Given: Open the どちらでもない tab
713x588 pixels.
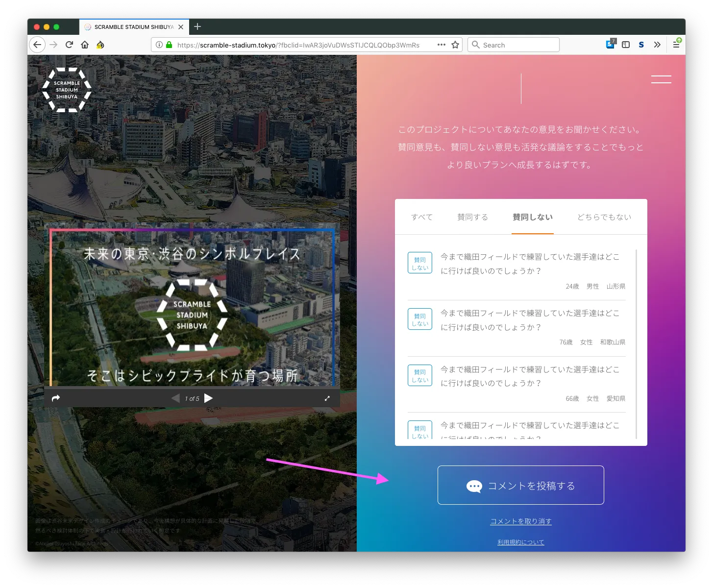Looking at the screenshot, I should coord(604,217).
